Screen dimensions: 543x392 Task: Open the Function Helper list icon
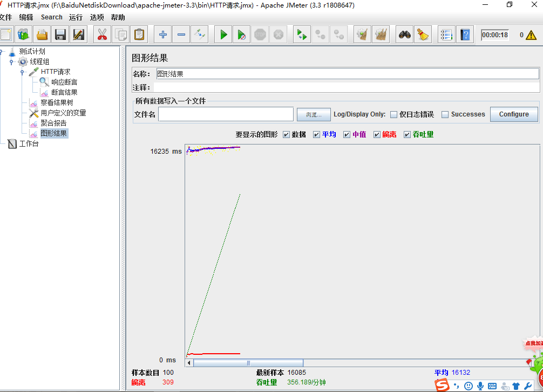pos(446,35)
